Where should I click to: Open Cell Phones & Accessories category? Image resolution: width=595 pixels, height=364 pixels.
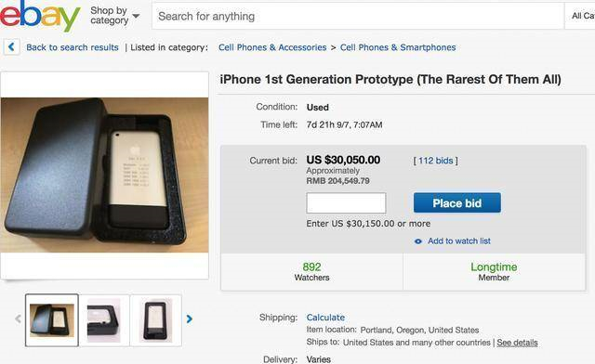272,47
